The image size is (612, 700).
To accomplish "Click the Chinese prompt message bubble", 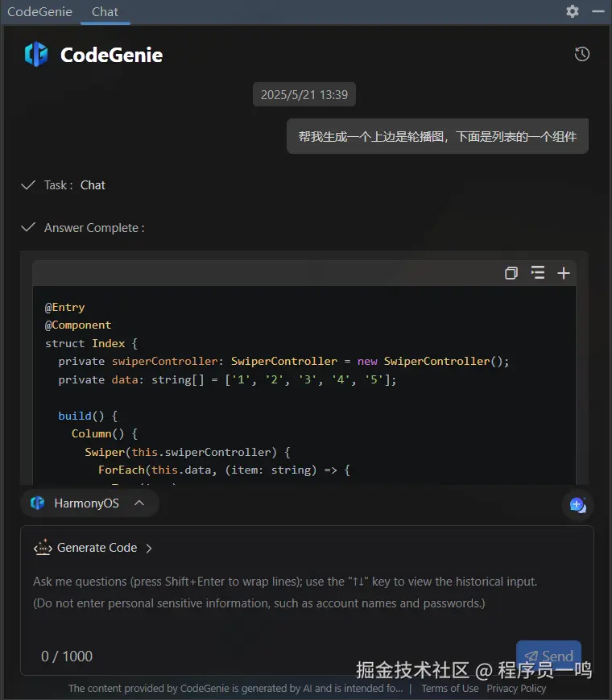I will click(437, 136).
